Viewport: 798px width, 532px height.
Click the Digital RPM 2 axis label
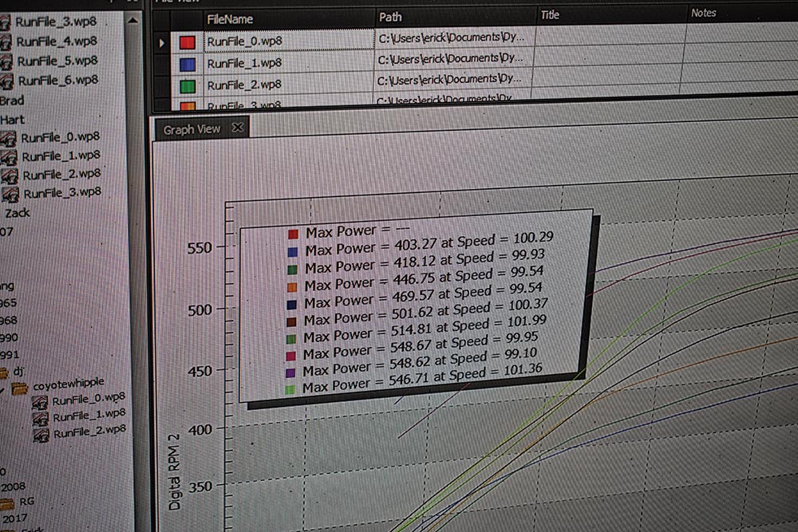[174, 472]
